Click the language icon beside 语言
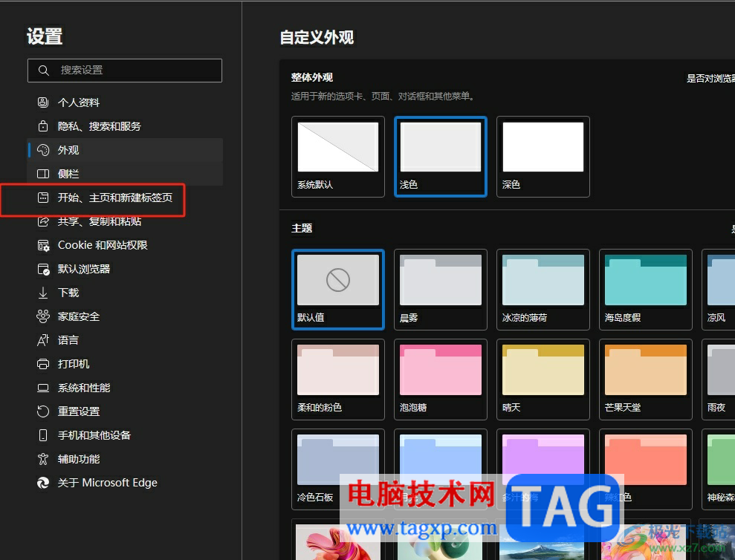This screenshot has width=735, height=560. [x=42, y=340]
